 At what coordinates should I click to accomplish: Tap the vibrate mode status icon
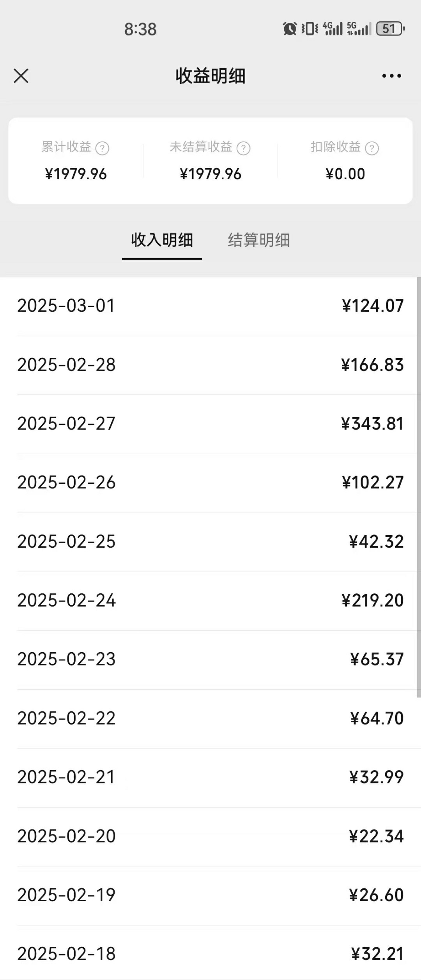pos(310,28)
